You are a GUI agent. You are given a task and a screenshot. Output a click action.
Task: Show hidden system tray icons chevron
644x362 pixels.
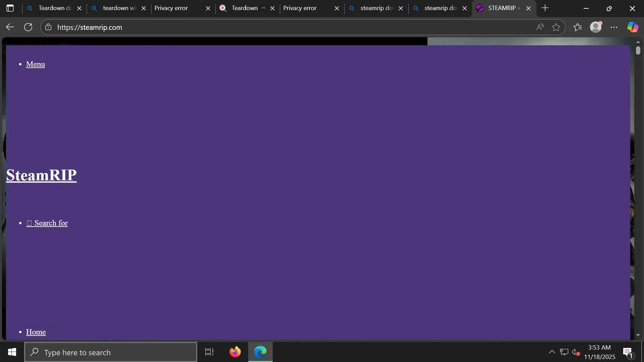(552, 352)
